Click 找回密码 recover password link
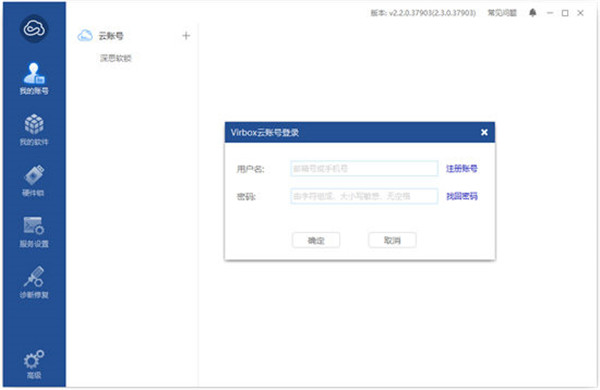Image resolution: width=600 pixels, height=390 pixels. tap(462, 196)
